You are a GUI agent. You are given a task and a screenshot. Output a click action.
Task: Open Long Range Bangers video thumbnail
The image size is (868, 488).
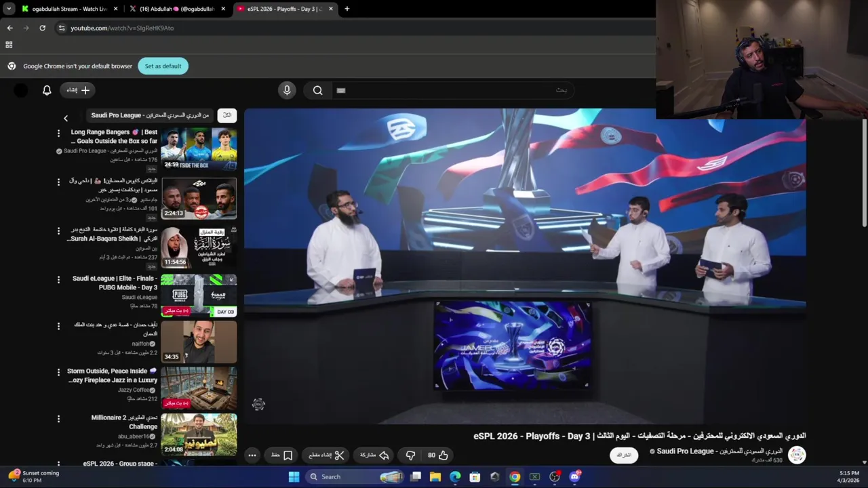199,149
